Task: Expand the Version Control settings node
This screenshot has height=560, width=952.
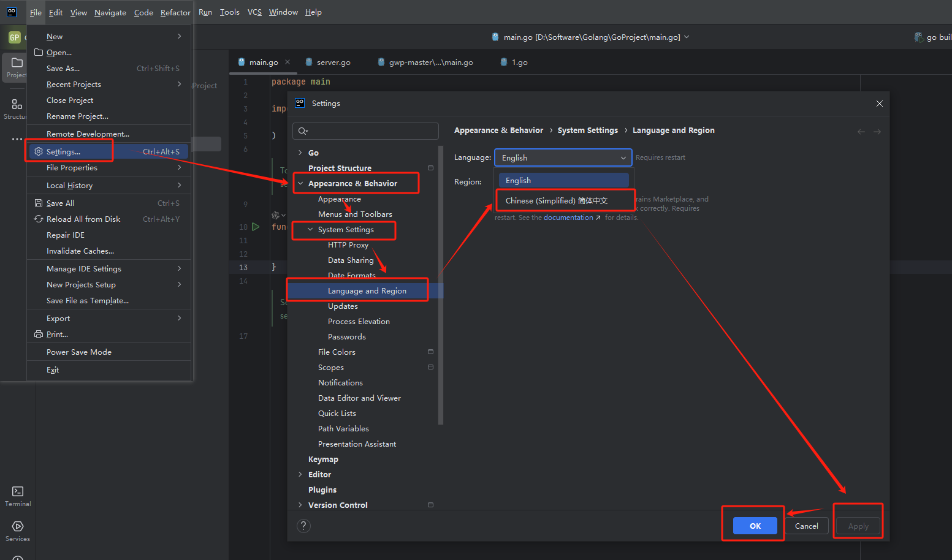Action: point(300,505)
